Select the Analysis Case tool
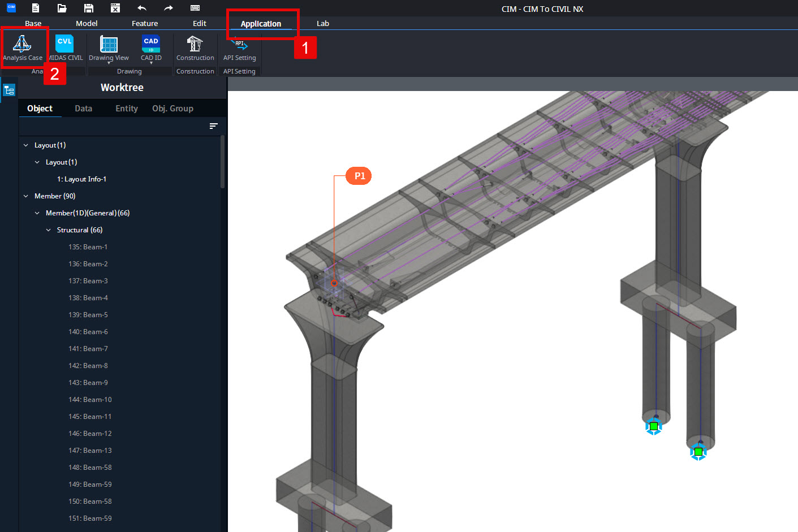The image size is (798, 532). [x=23, y=48]
